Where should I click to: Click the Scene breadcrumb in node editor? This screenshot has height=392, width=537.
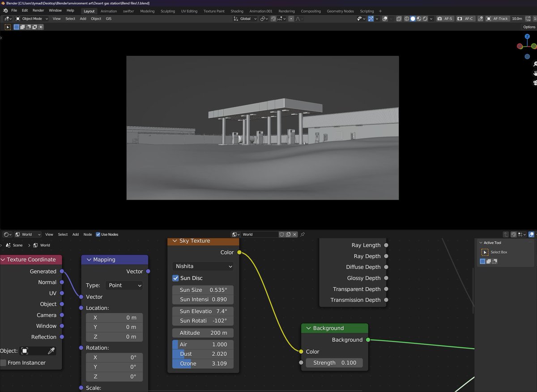coord(14,245)
